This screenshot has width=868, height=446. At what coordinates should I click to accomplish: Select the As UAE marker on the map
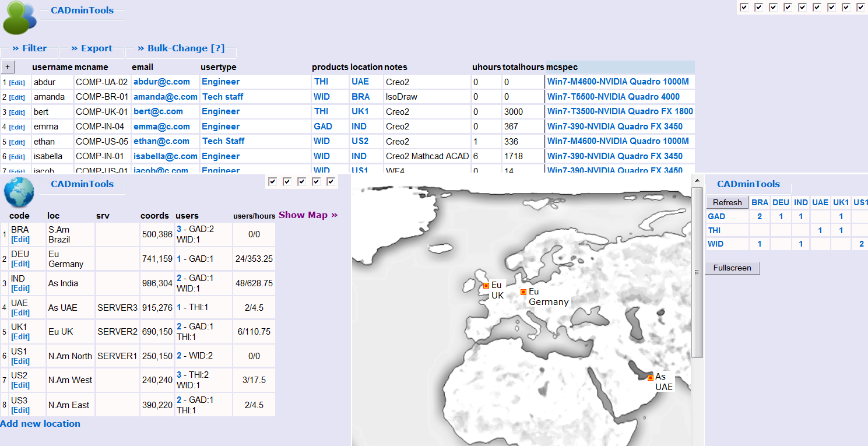pos(650,377)
